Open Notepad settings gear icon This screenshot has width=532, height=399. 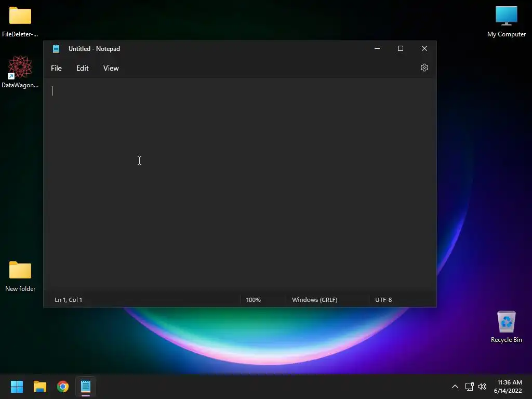424,68
